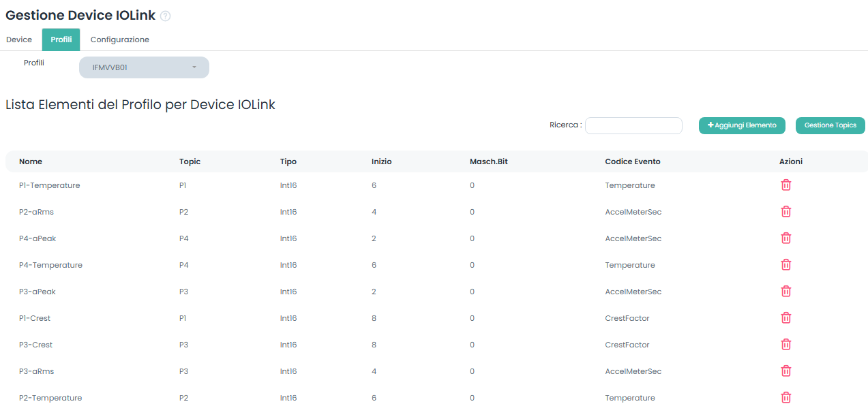Open the Configurazione tab
The image size is (868, 406).
(120, 40)
